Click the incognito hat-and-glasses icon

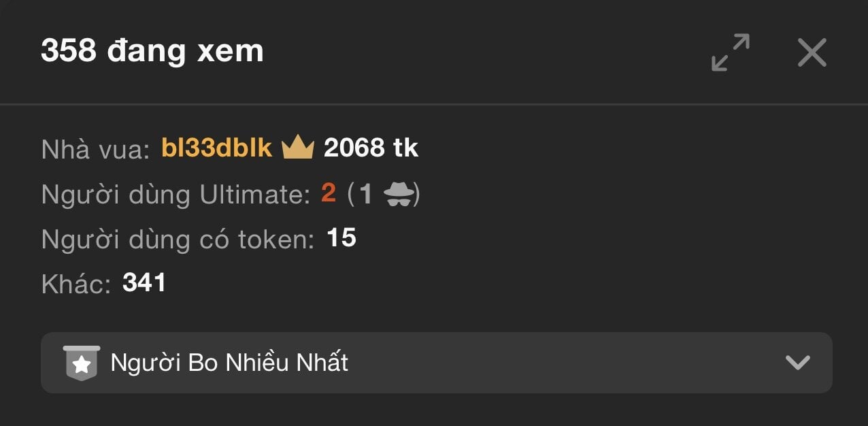click(398, 195)
